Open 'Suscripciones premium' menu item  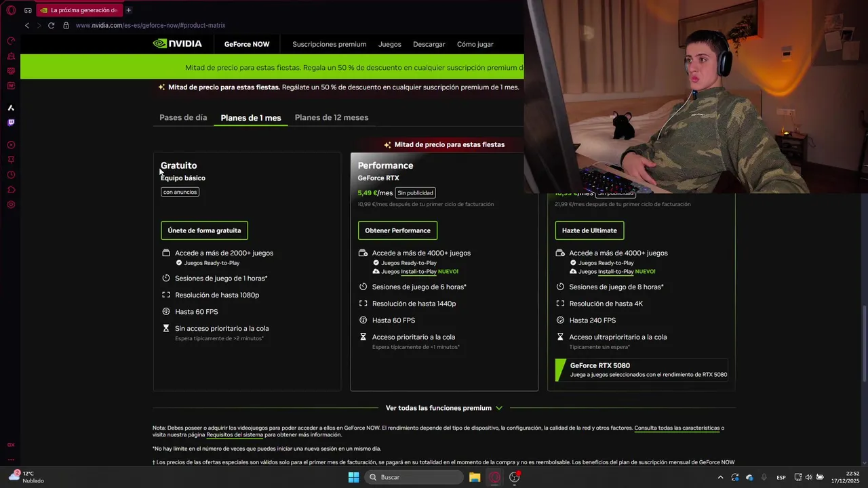point(330,44)
